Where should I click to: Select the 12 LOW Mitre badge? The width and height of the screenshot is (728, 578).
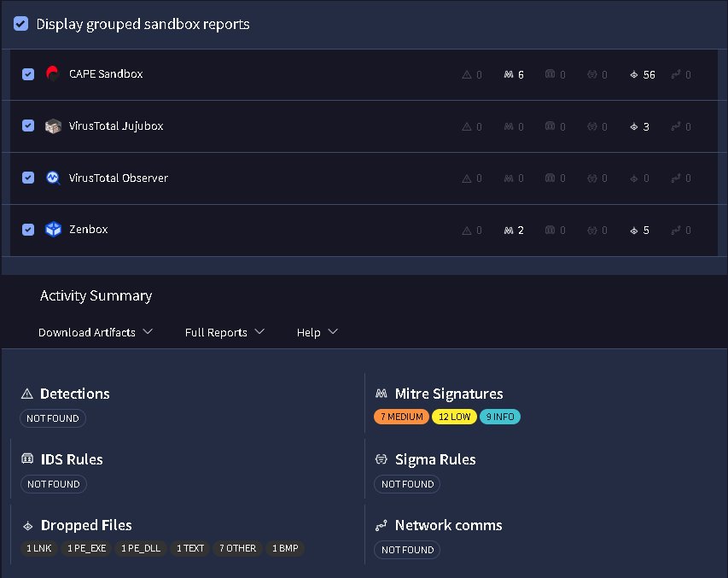[454, 417]
